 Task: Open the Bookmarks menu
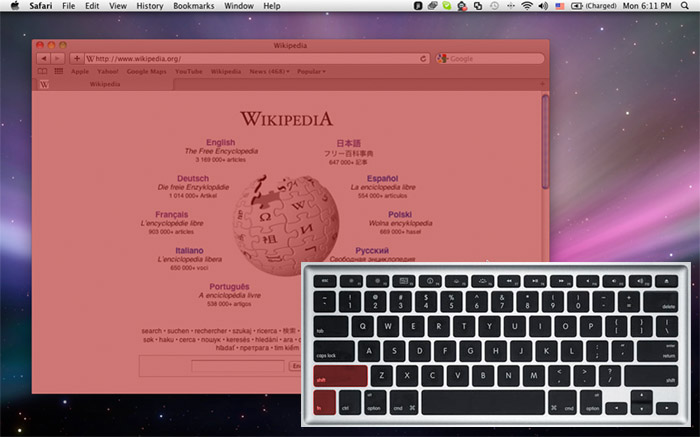tap(194, 6)
